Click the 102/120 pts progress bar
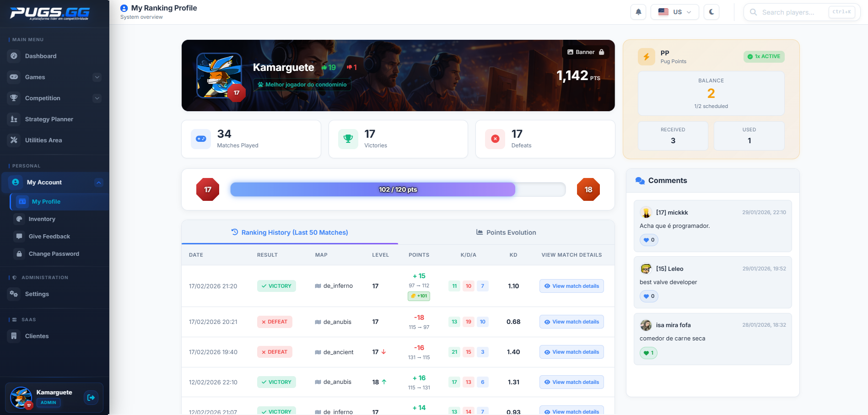 [x=397, y=189]
